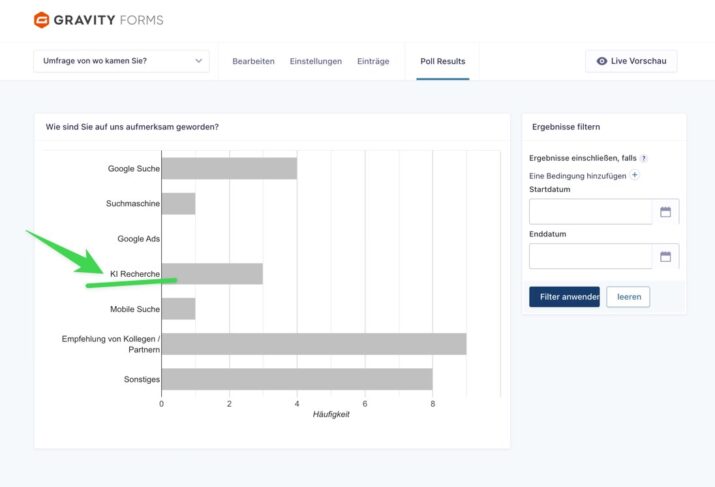Switch to the Einstellungen tab
Image resolution: width=715 pixels, height=487 pixels.
point(316,61)
